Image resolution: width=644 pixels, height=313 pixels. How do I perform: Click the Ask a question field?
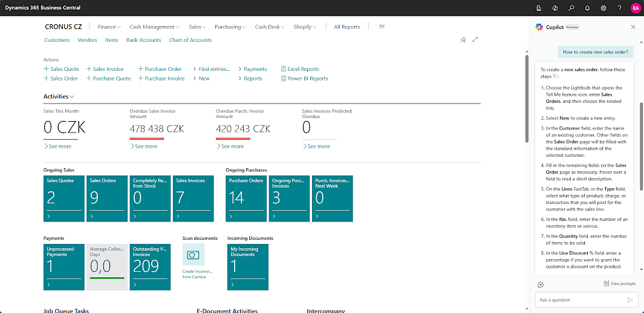coord(579,300)
